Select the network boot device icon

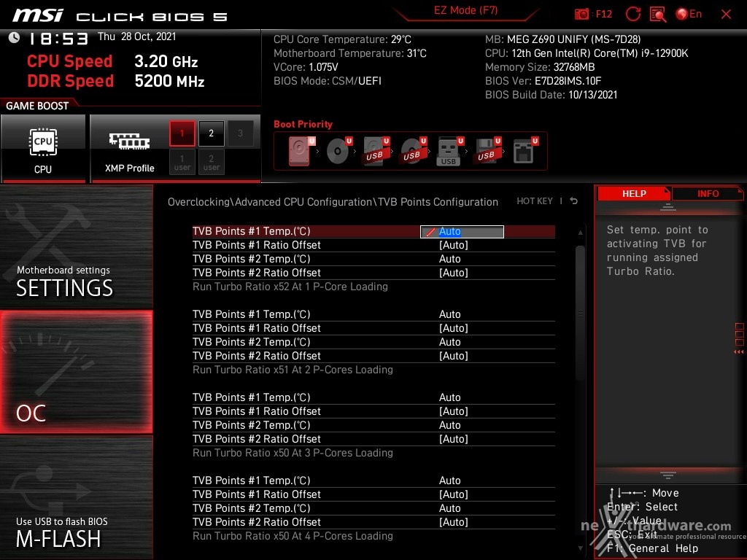tap(525, 151)
